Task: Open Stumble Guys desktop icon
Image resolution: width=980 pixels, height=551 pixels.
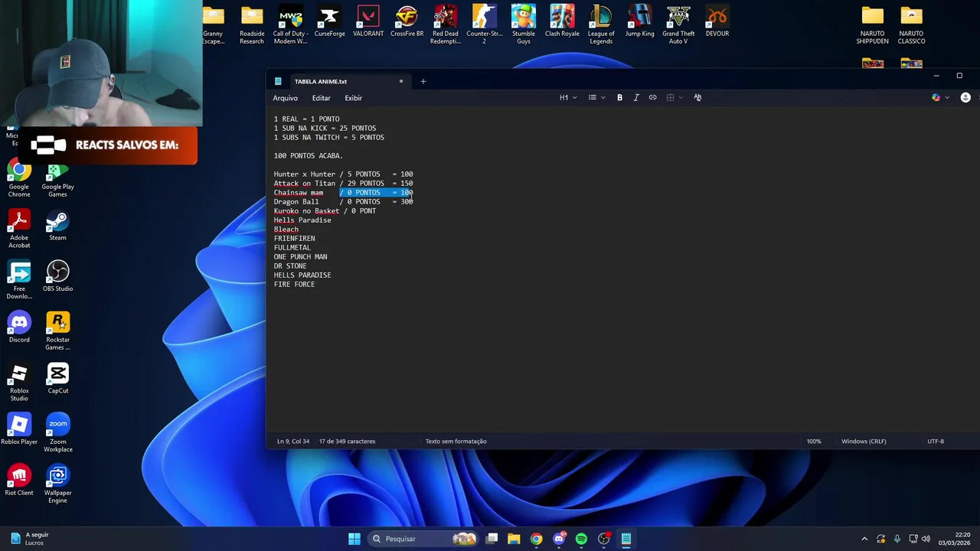Action: [524, 24]
